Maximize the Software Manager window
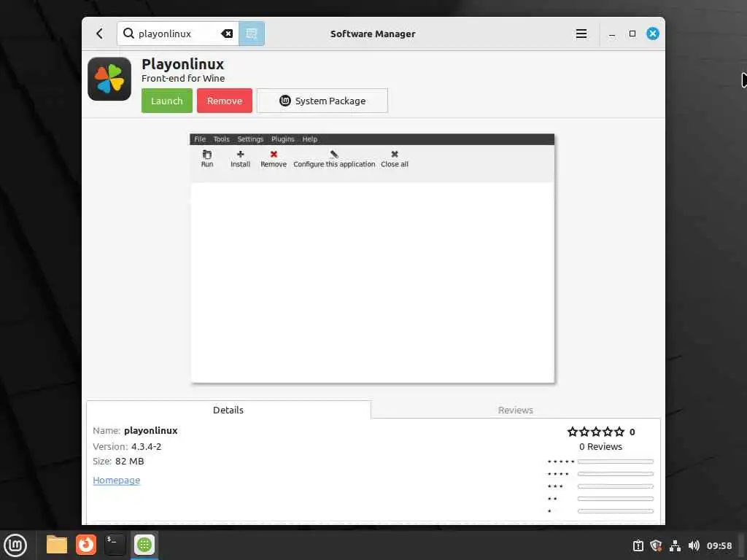The height and width of the screenshot is (560, 747). point(632,34)
